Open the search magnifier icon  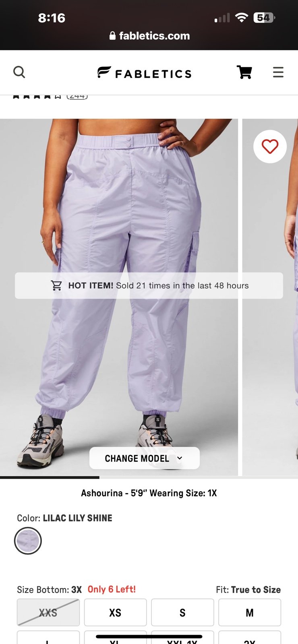pyautogui.click(x=19, y=72)
